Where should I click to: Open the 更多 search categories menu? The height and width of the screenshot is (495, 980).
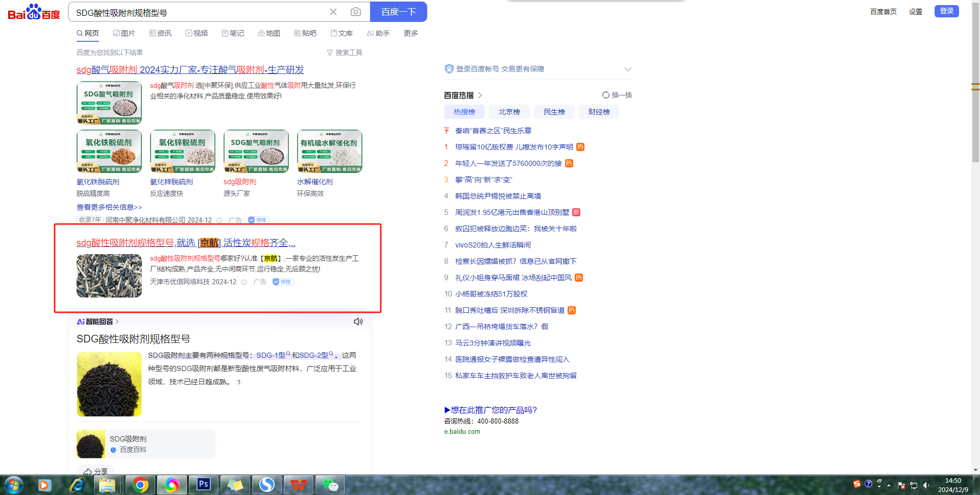(x=410, y=33)
